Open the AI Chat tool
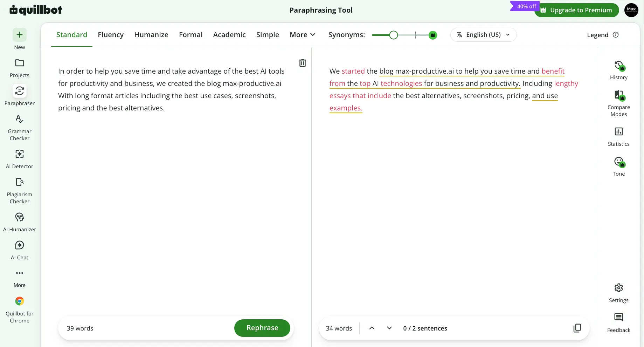644x347 pixels. click(x=20, y=250)
